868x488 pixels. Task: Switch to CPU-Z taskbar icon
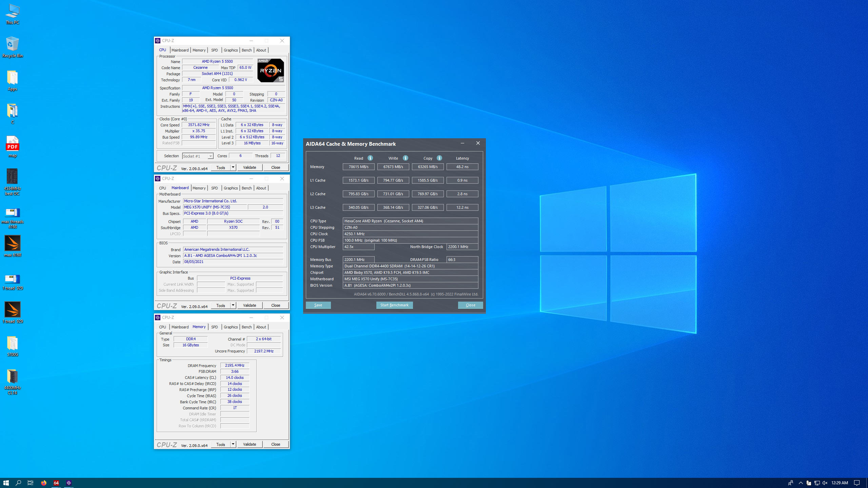click(x=69, y=483)
